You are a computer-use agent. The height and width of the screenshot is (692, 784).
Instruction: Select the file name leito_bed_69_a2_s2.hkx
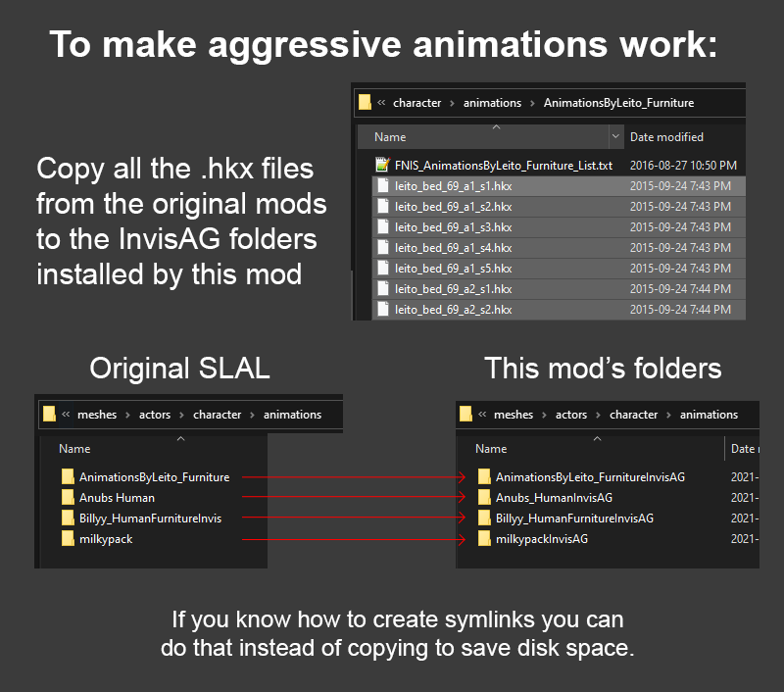453,310
